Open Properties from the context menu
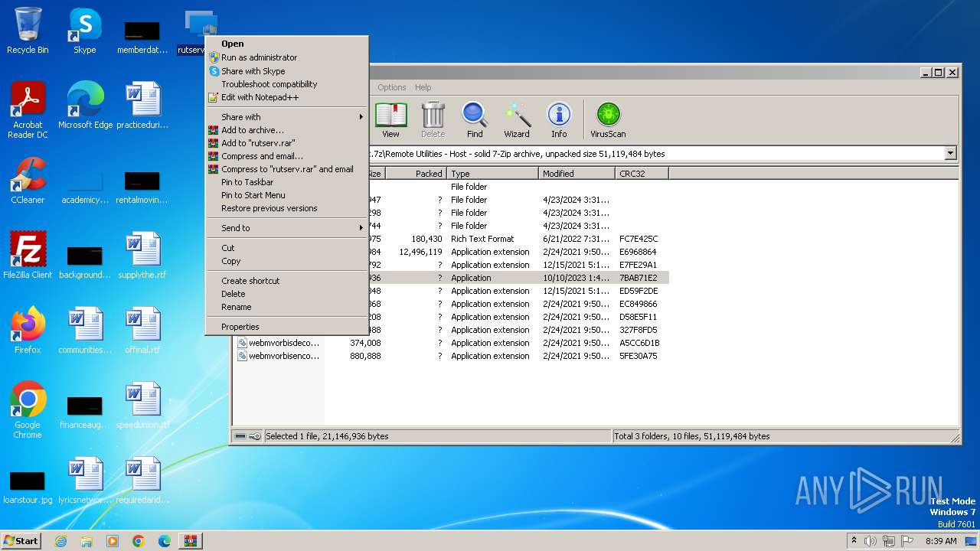 (287, 327)
